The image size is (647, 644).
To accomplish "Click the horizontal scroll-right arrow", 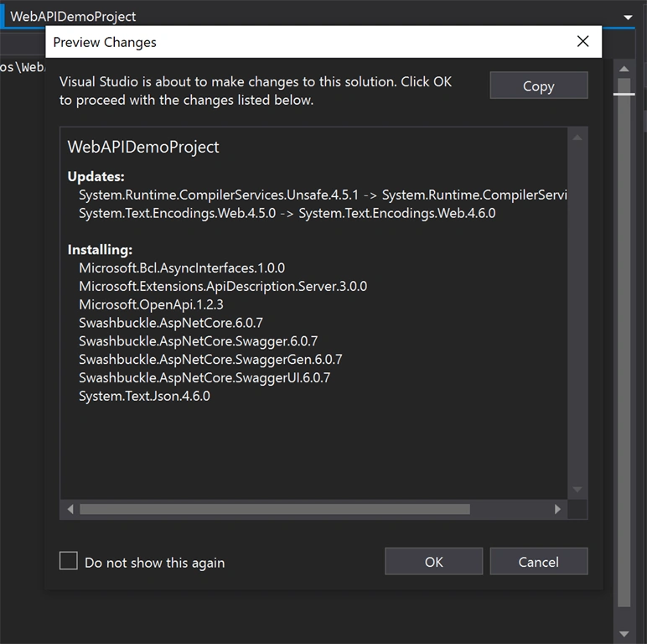I will pos(557,509).
